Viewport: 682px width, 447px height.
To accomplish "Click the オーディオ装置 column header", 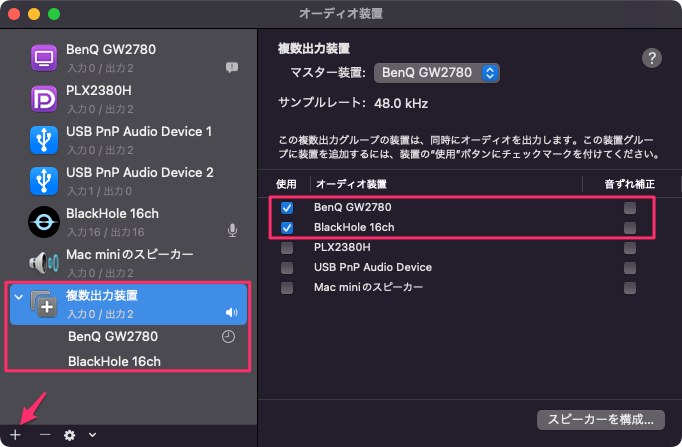I will (x=351, y=184).
